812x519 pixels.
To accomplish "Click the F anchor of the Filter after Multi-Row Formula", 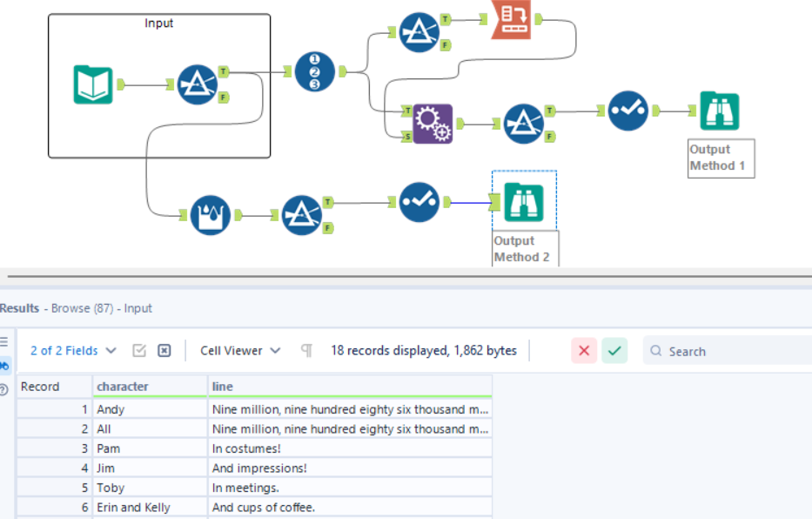I will click(x=328, y=228).
